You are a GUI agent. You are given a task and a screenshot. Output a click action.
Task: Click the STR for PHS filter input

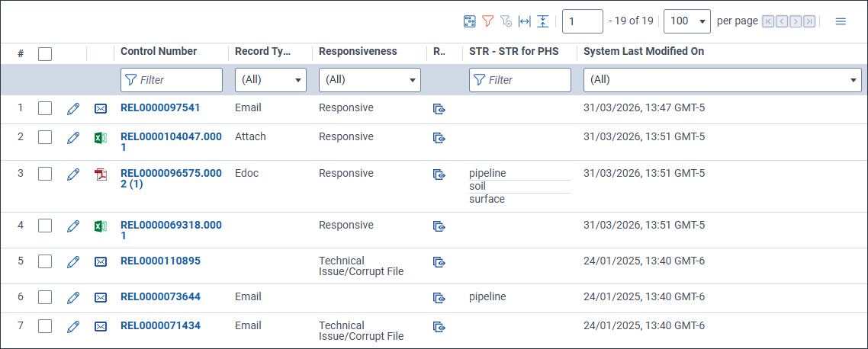[x=519, y=80]
